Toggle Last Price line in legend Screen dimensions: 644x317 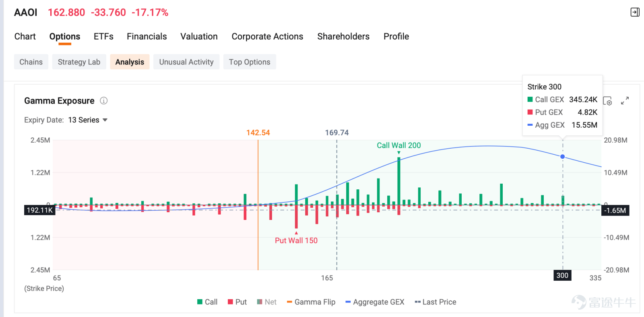[436, 302]
